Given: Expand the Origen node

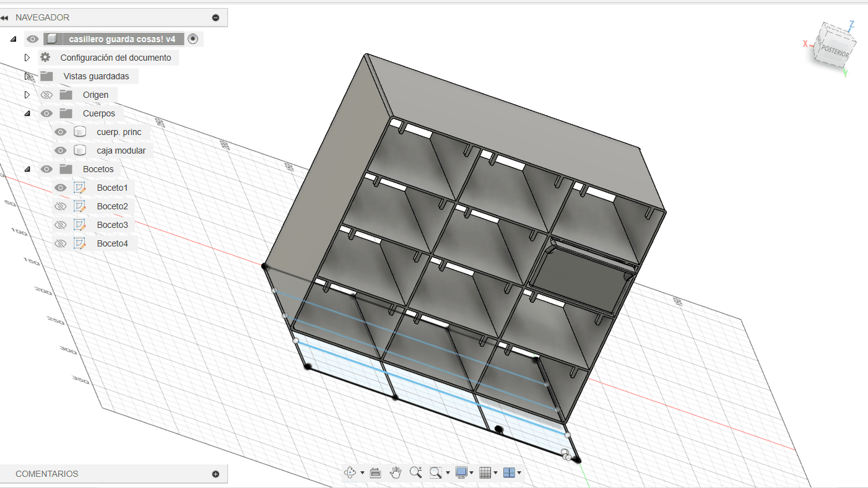Looking at the screenshot, I should point(27,95).
